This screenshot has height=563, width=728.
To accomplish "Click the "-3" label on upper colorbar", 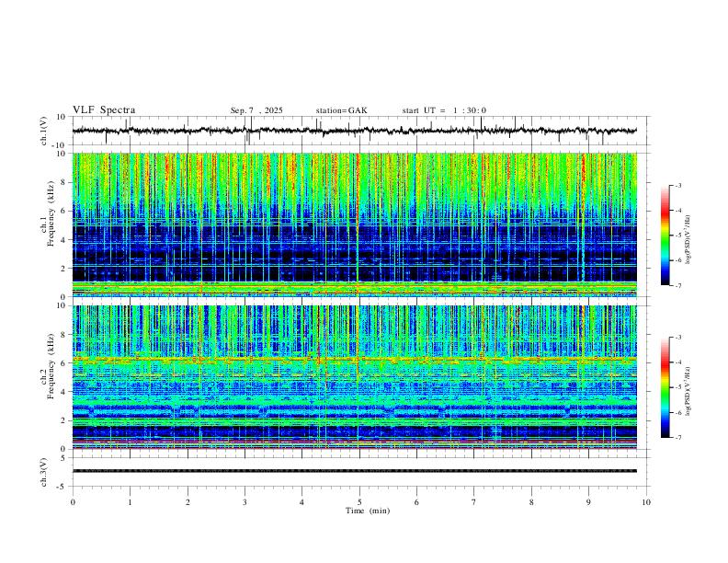I will 677,185.
